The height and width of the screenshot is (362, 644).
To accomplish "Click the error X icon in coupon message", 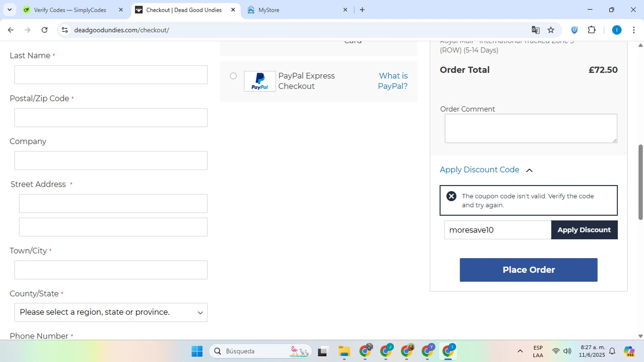I will (451, 196).
